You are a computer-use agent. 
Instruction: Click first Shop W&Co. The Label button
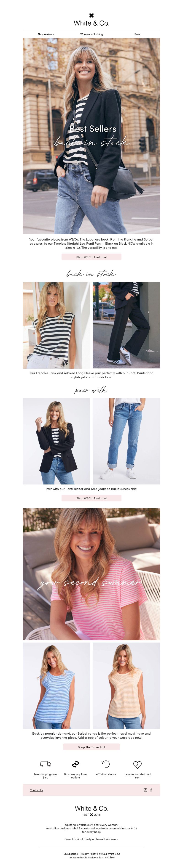pyautogui.click(x=91, y=257)
